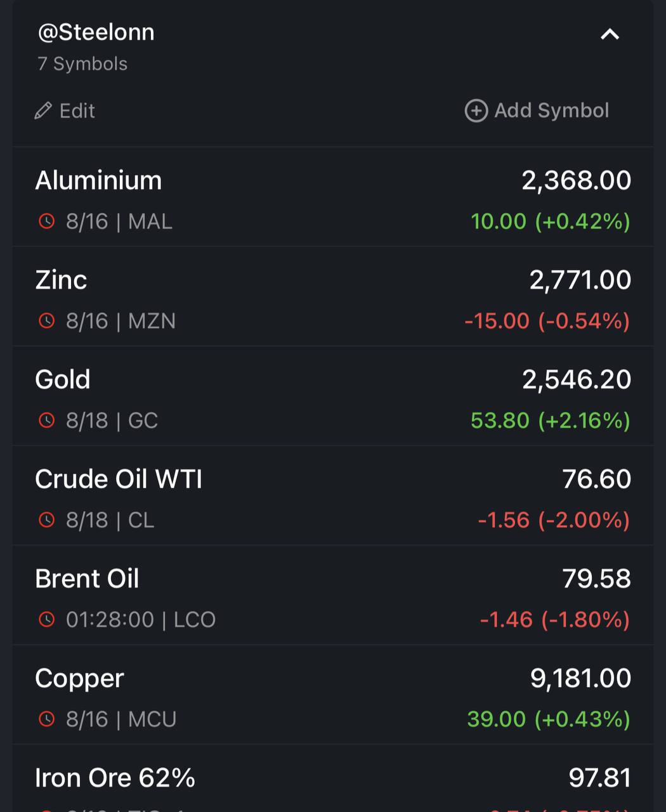Collapse the @Steelonn watchlist chevron
This screenshot has height=812, width=666.
click(x=610, y=34)
